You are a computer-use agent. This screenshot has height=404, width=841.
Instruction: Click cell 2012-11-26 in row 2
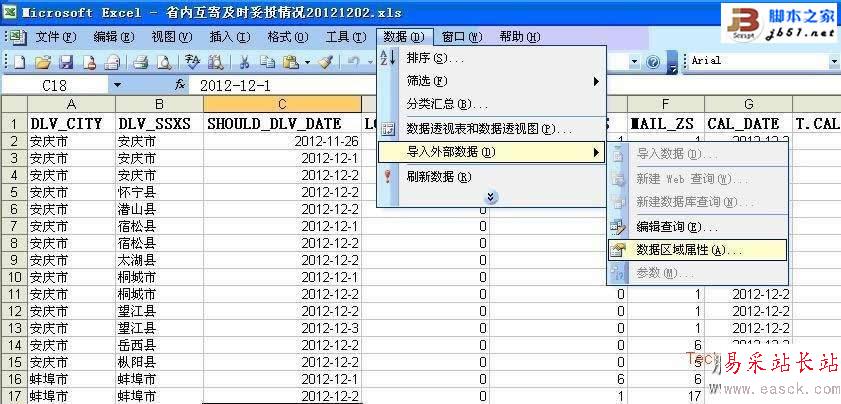(283, 142)
